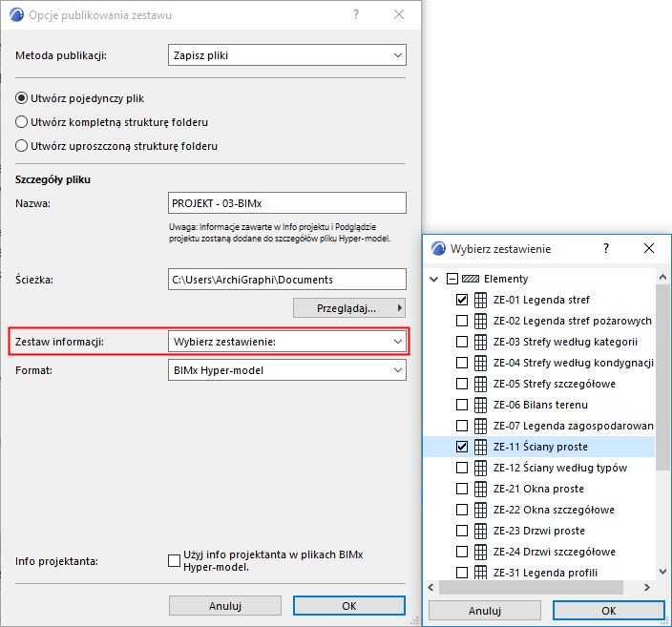Viewport: 672px width, 627px height.
Task: Toggle the Elementy group tri-state checkbox
Action: coord(451,279)
